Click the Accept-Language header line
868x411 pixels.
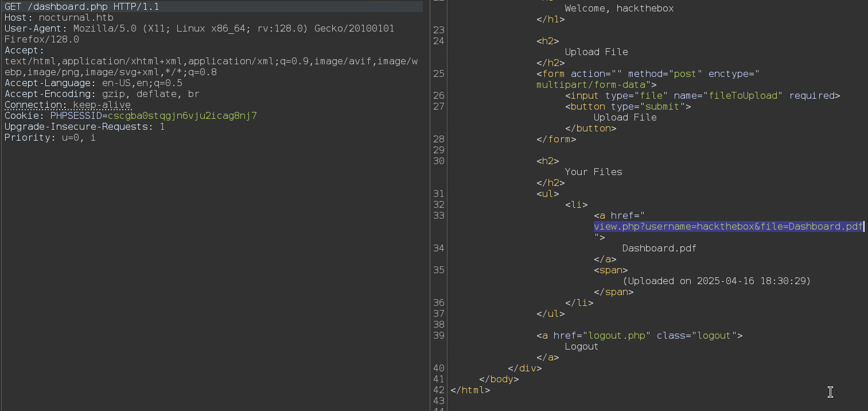[93, 83]
